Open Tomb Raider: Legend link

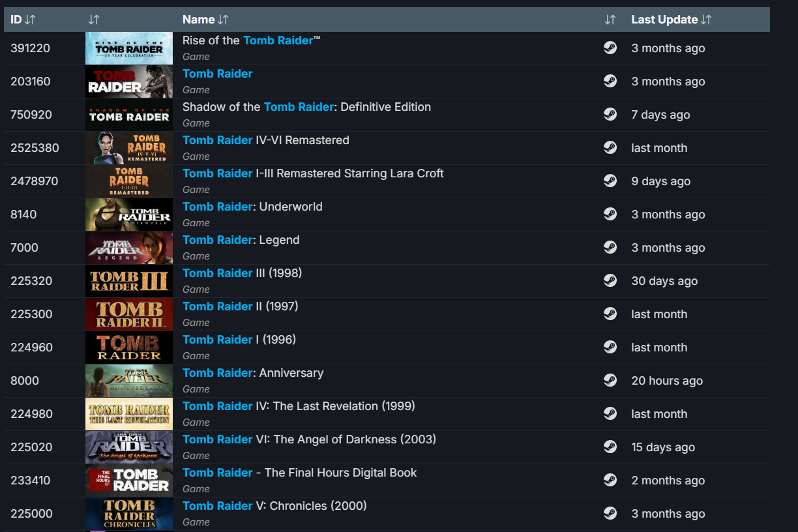tap(241, 240)
